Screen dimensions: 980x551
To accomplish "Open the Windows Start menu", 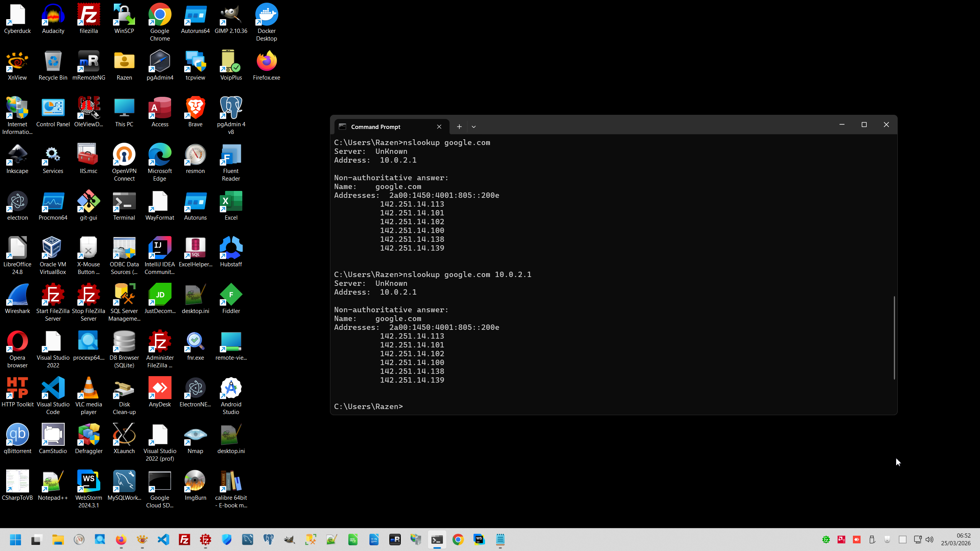I will [x=15, y=540].
